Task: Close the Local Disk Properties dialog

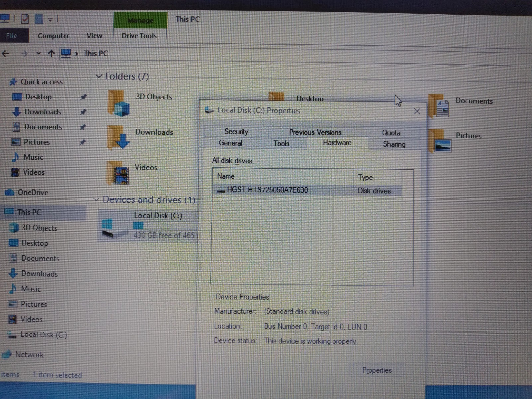Action: coord(417,111)
